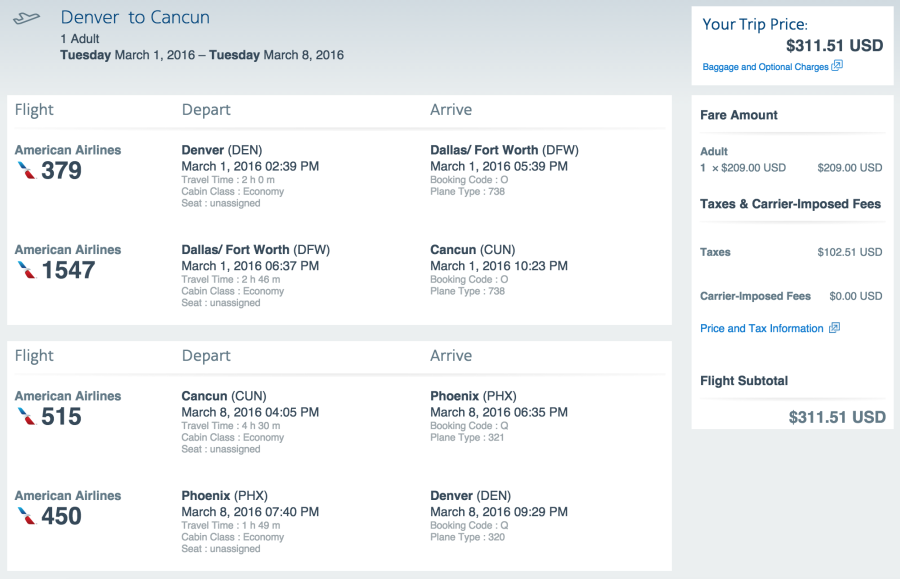
Task: Click the Dallas/Fort Worth arrival of flight 379
Action: coord(504,150)
